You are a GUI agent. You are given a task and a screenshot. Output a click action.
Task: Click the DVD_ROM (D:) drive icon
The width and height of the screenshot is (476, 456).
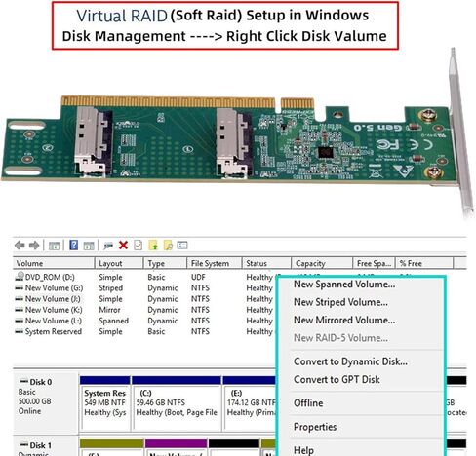coord(20,277)
